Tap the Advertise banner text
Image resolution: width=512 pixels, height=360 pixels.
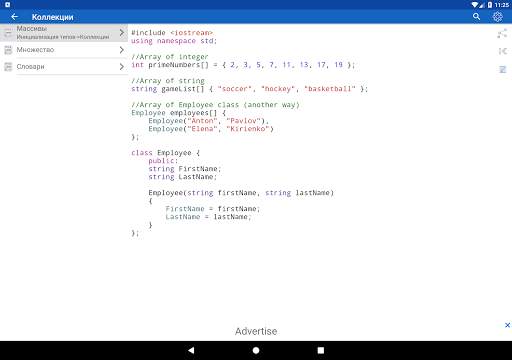(256, 331)
